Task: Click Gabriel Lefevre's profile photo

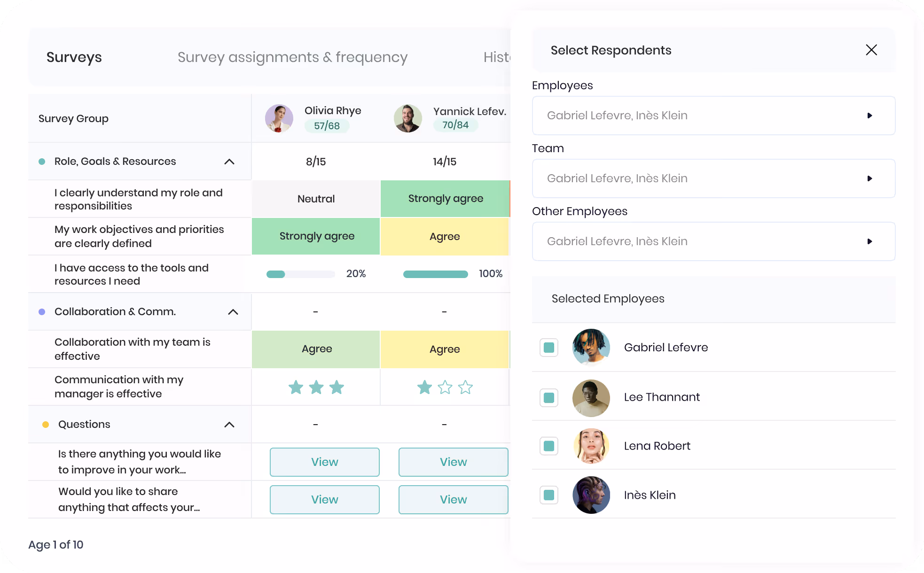Action: (591, 348)
